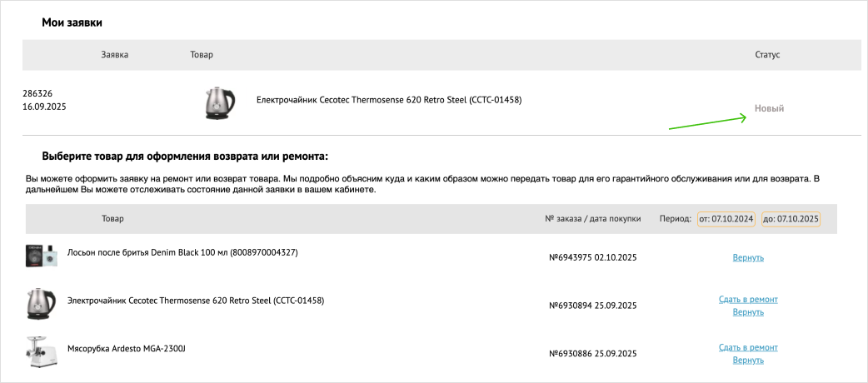Click order number №6930886
868x383 pixels.
tap(570, 354)
